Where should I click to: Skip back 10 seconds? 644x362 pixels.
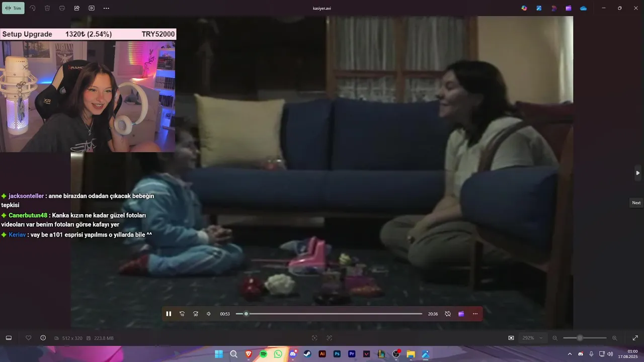tap(182, 314)
